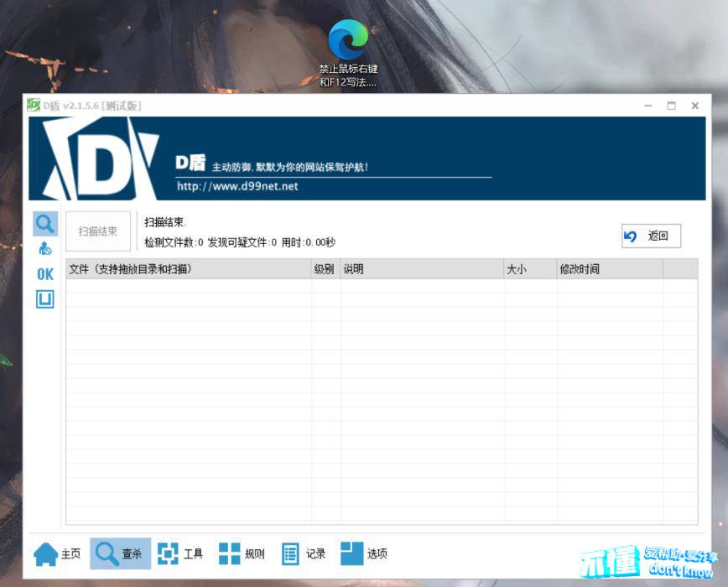Sort by the 说明 column header
The height and width of the screenshot is (587, 728).
[422, 269]
